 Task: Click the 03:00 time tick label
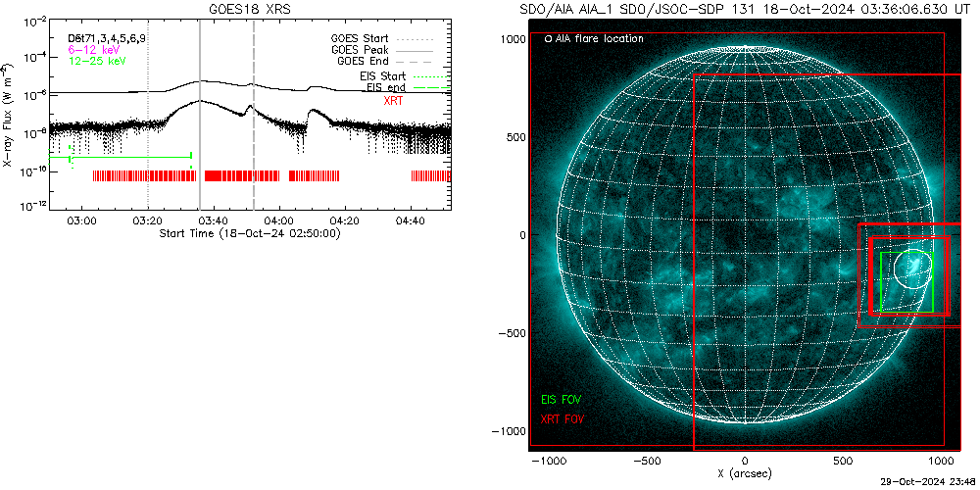(x=82, y=220)
